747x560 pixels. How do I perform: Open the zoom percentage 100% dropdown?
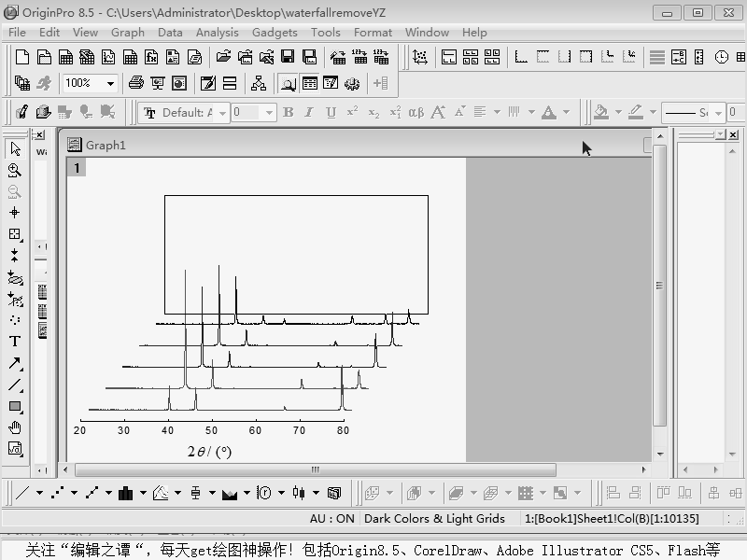tap(110, 83)
